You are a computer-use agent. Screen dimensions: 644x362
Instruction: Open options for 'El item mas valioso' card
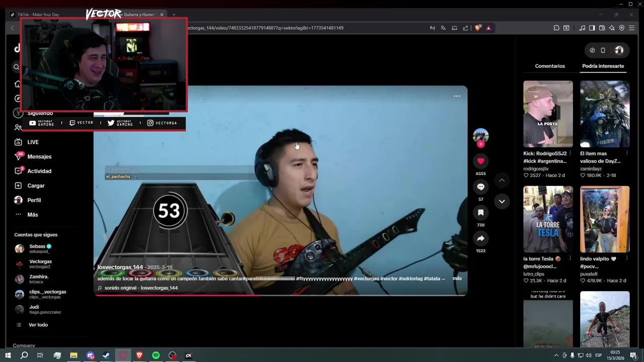click(627, 153)
